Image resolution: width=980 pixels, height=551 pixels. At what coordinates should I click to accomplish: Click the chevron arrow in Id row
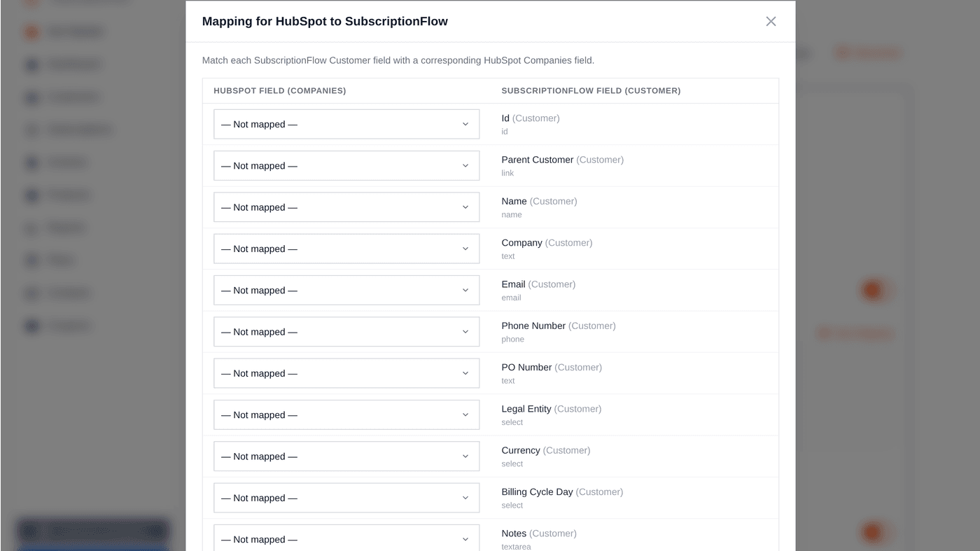click(465, 124)
